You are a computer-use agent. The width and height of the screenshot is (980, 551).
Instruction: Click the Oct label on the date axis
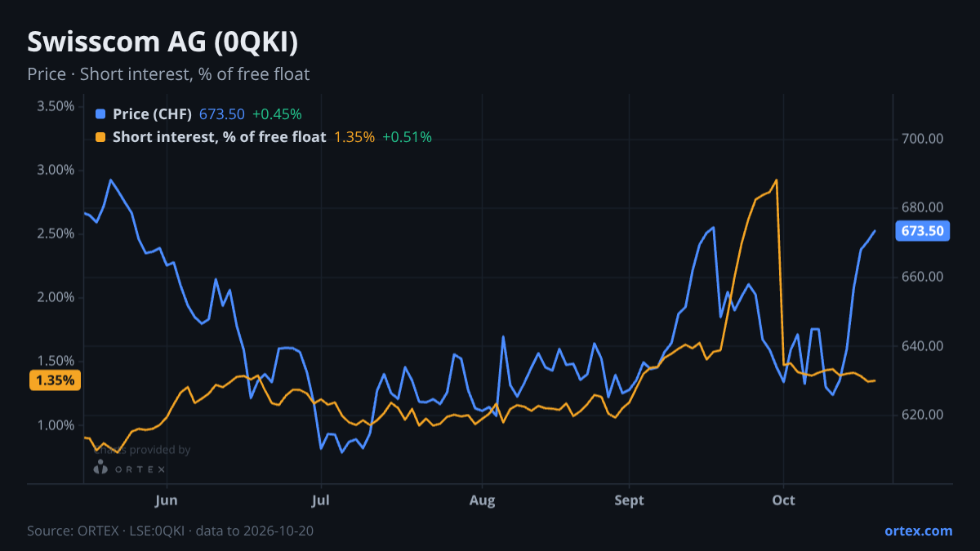point(783,500)
